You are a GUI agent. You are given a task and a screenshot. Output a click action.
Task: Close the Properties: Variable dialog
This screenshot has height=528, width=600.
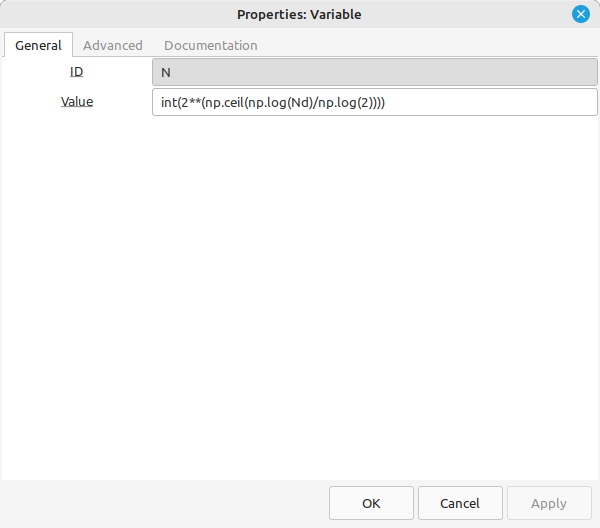pyautogui.click(x=580, y=15)
